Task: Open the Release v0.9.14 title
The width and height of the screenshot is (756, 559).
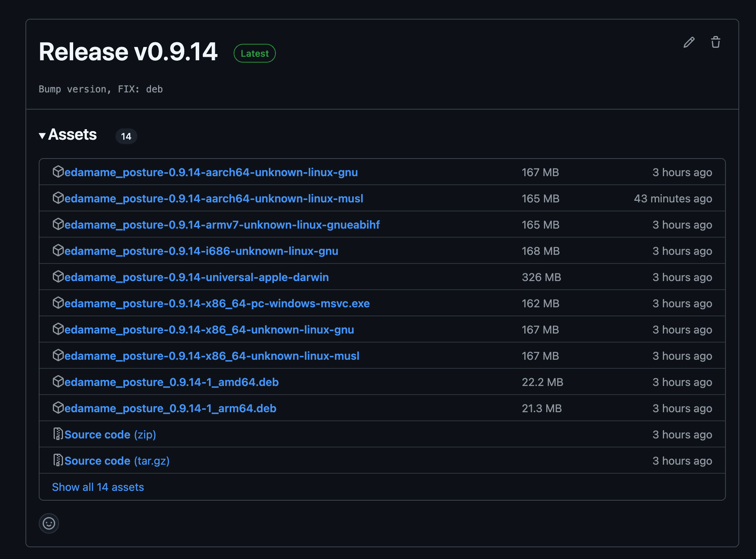Action: tap(128, 52)
